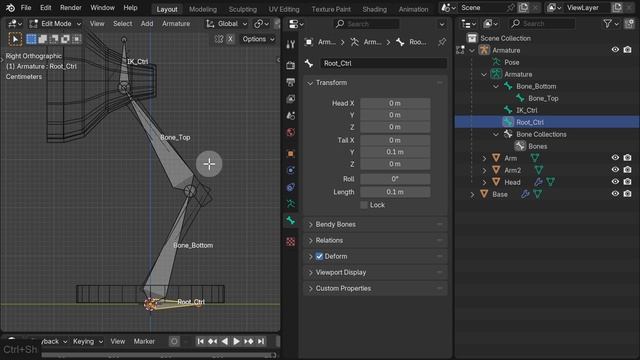The height and width of the screenshot is (360, 640).
Task: Collapse the Transform panel
Action: click(375, 83)
